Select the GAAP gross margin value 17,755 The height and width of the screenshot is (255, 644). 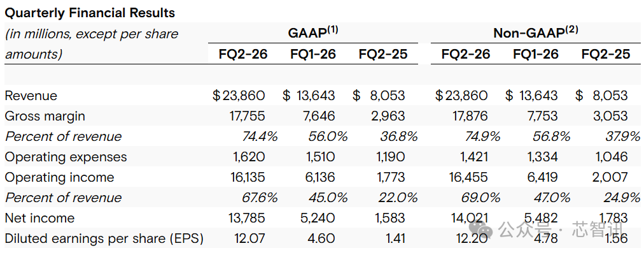[x=247, y=116]
